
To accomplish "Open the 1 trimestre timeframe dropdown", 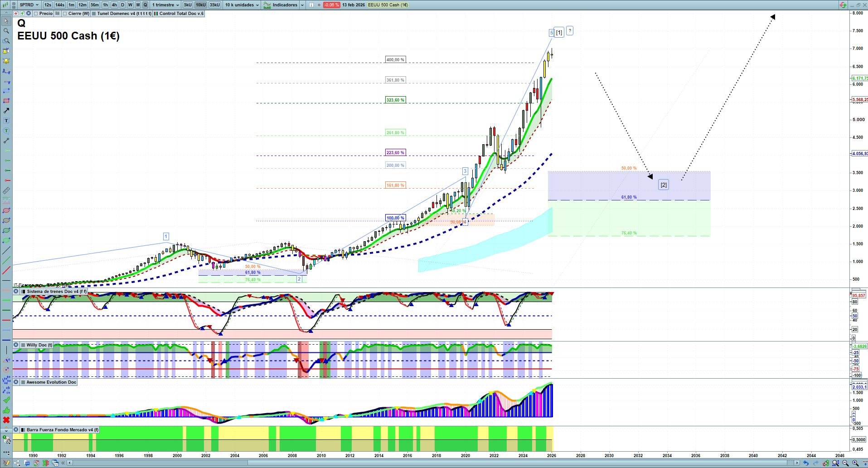I will coord(165,5).
